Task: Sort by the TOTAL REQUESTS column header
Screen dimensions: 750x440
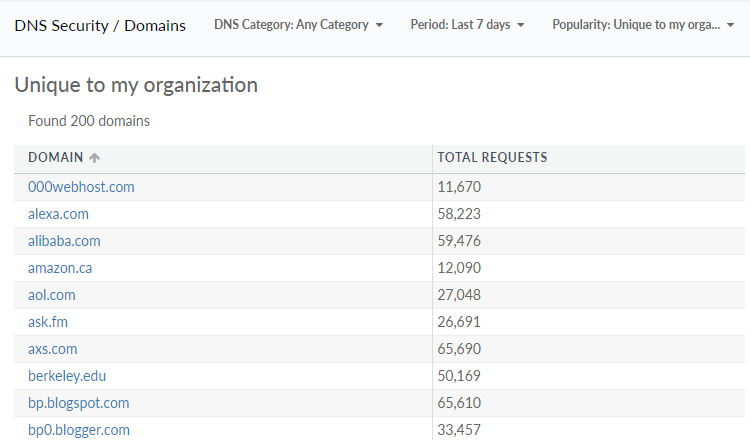Action: (x=492, y=158)
